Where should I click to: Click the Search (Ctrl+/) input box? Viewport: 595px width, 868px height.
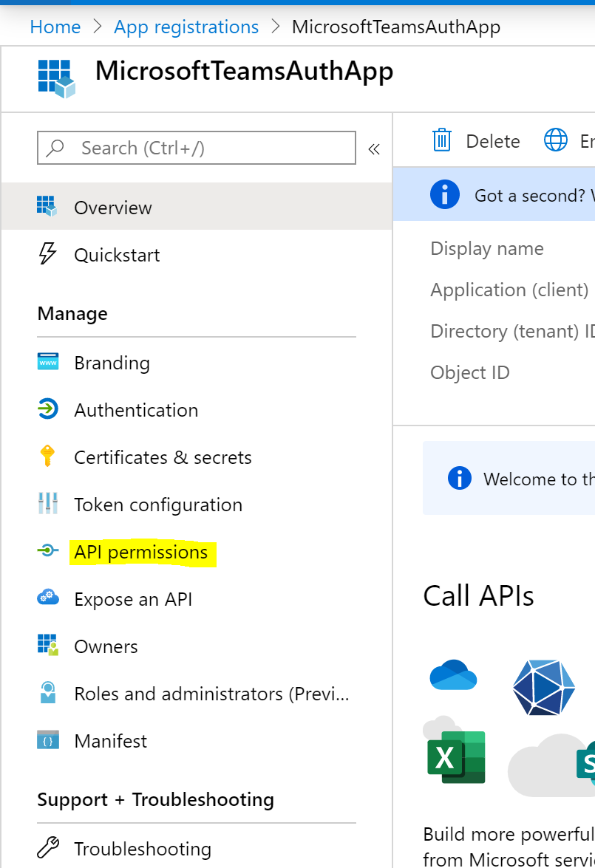click(x=207, y=148)
